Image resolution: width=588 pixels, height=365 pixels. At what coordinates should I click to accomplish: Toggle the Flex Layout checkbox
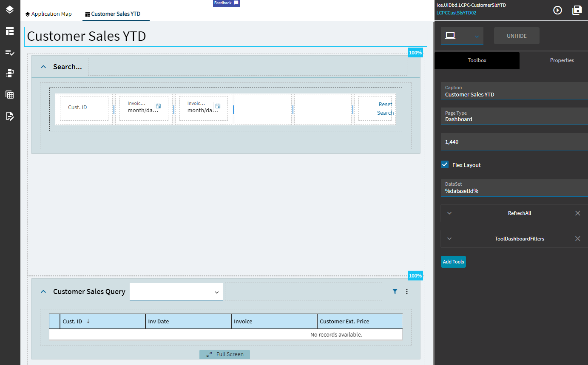pyautogui.click(x=445, y=164)
